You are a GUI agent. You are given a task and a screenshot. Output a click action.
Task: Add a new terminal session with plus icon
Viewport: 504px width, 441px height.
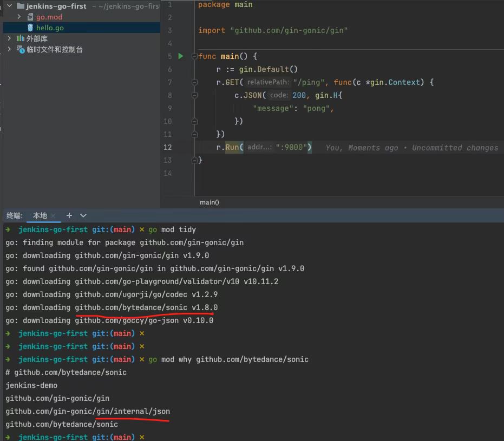[x=69, y=215]
